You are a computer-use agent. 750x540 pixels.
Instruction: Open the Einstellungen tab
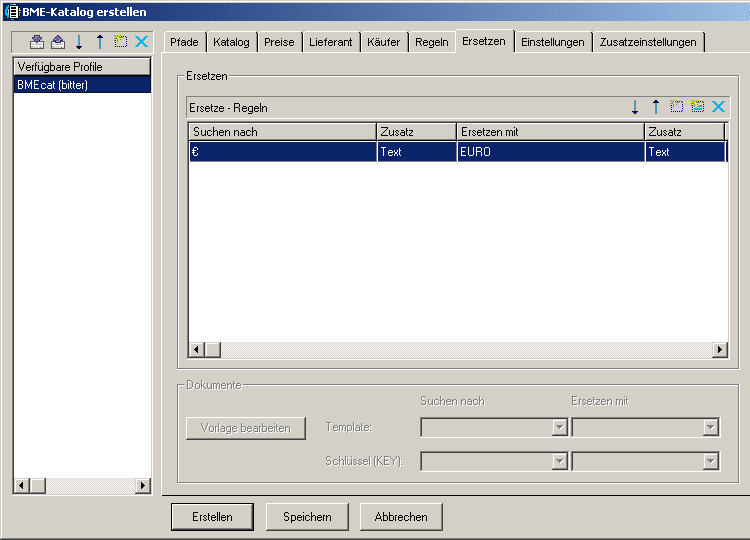tap(553, 42)
